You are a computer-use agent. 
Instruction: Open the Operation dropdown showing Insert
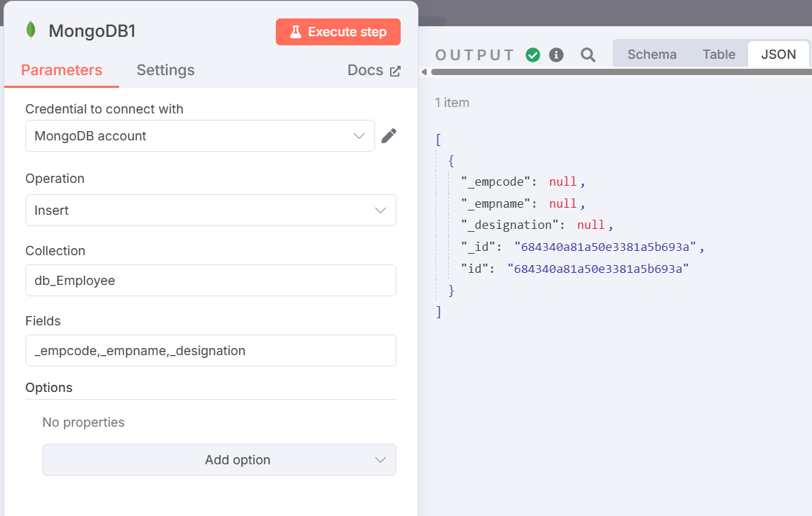point(211,210)
